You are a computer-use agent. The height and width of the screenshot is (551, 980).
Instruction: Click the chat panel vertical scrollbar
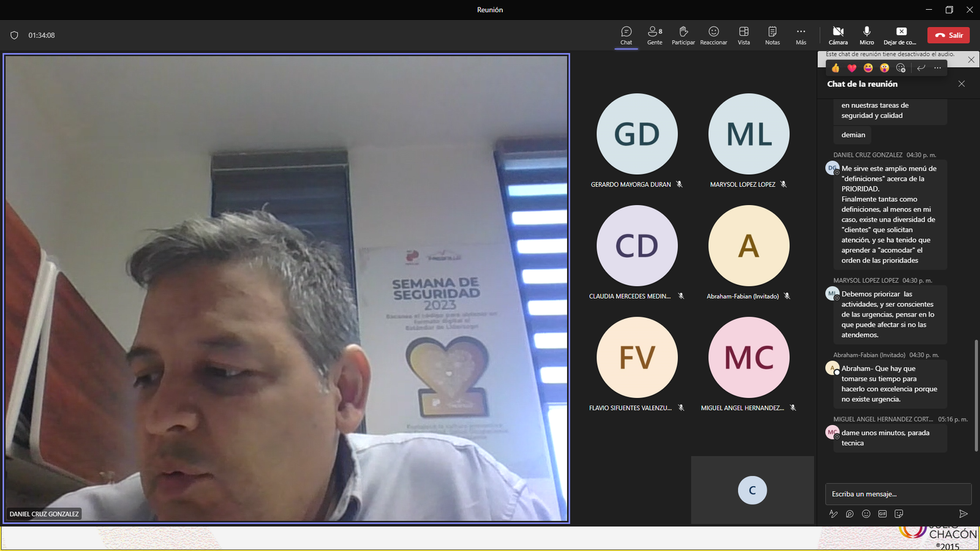[976, 395]
